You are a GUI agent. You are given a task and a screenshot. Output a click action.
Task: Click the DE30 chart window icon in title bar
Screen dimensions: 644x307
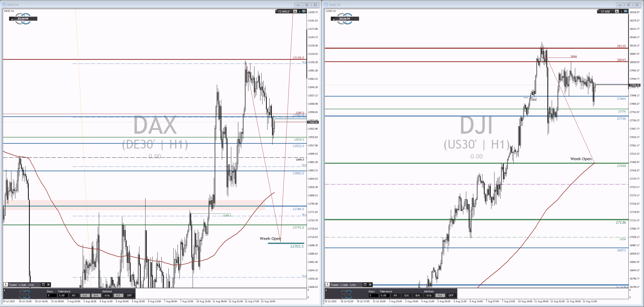pos(5,5)
